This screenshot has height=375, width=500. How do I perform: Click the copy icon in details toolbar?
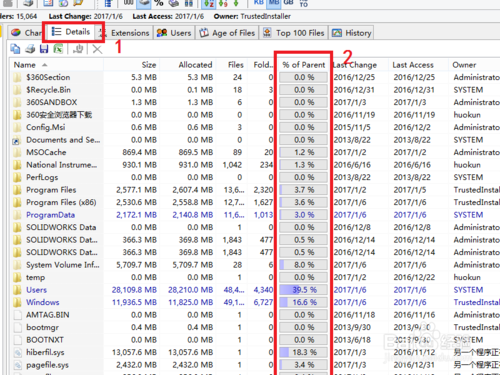(15, 49)
